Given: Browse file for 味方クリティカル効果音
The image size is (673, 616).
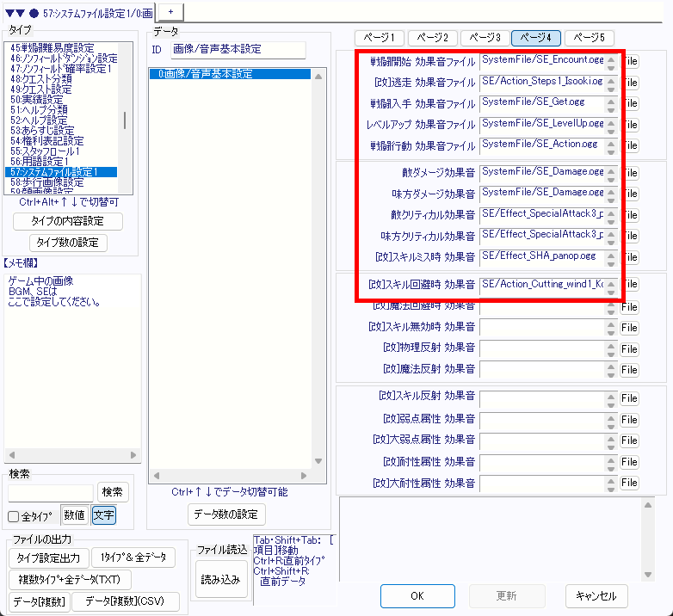Looking at the screenshot, I should [x=630, y=236].
